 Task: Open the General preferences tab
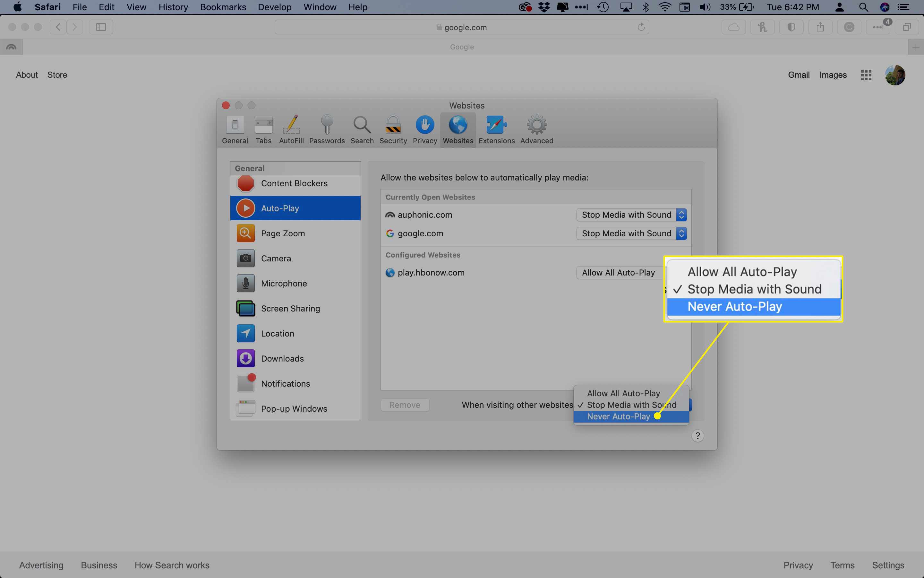click(235, 130)
